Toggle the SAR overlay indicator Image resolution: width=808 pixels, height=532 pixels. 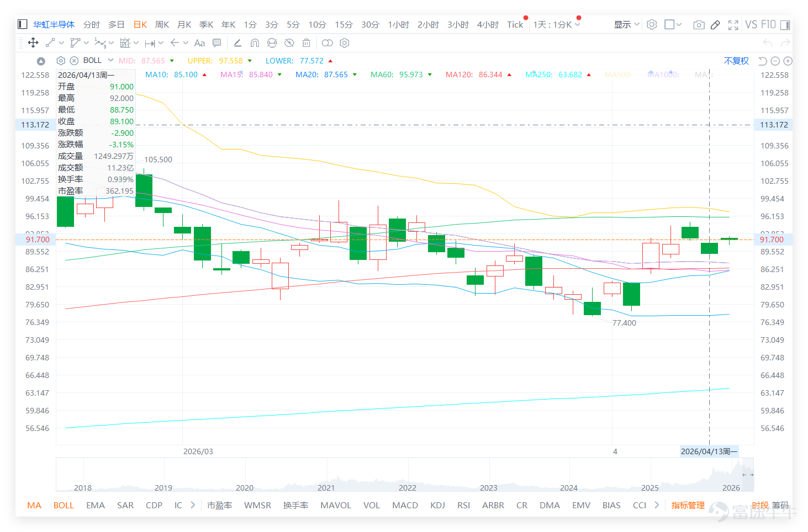click(125, 505)
